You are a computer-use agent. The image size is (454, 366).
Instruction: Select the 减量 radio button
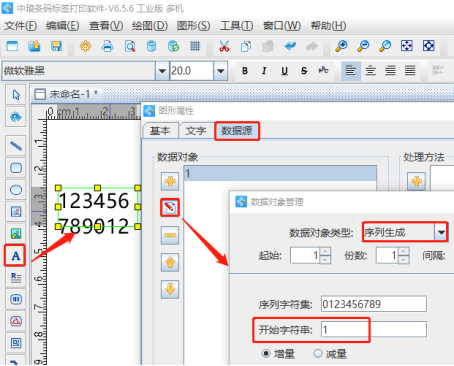coord(318,353)
